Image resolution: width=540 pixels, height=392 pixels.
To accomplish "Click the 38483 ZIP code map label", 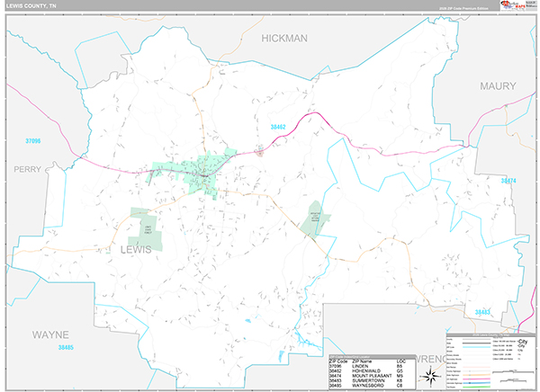I will (482, 312).
